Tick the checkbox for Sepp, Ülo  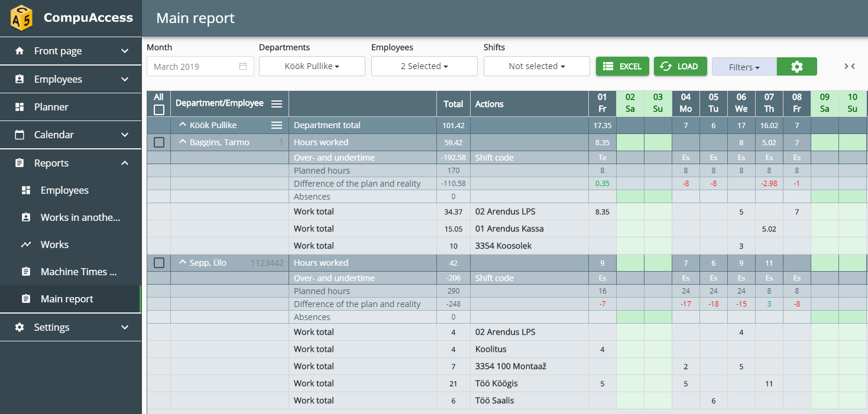158,263
